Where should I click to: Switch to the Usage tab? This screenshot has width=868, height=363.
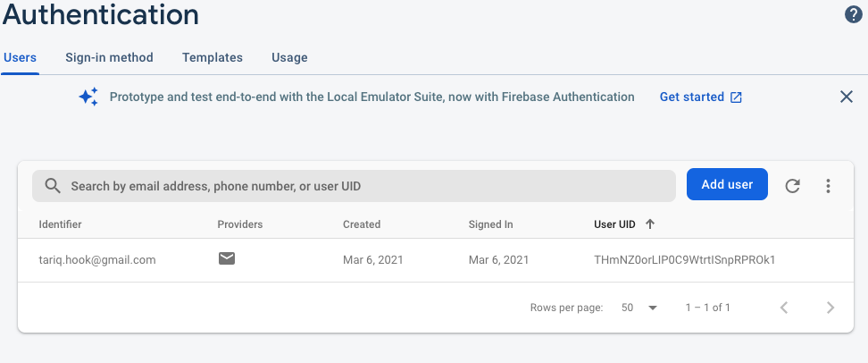pyautogui.click(x=289, y=57)
